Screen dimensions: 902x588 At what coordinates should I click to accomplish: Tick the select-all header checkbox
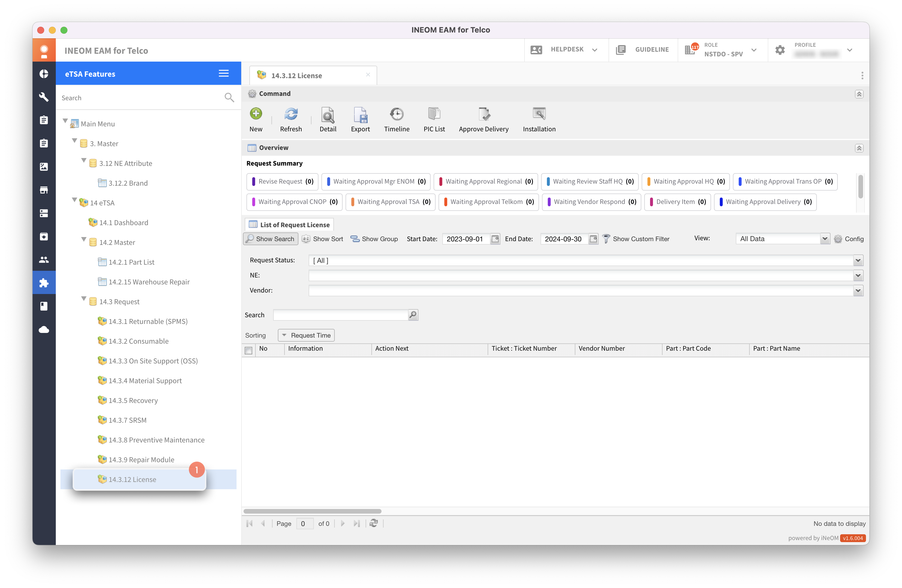pos(249,350)
